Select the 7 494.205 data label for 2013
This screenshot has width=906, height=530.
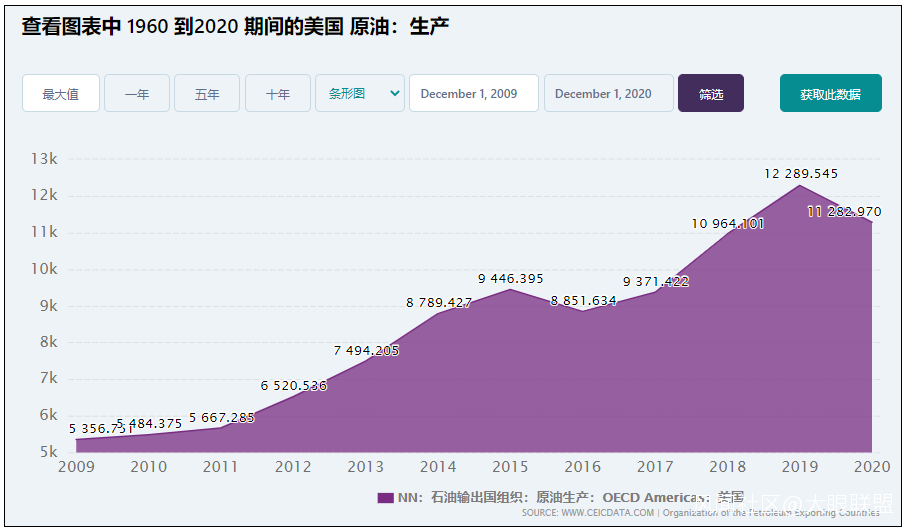click(366, 350)
